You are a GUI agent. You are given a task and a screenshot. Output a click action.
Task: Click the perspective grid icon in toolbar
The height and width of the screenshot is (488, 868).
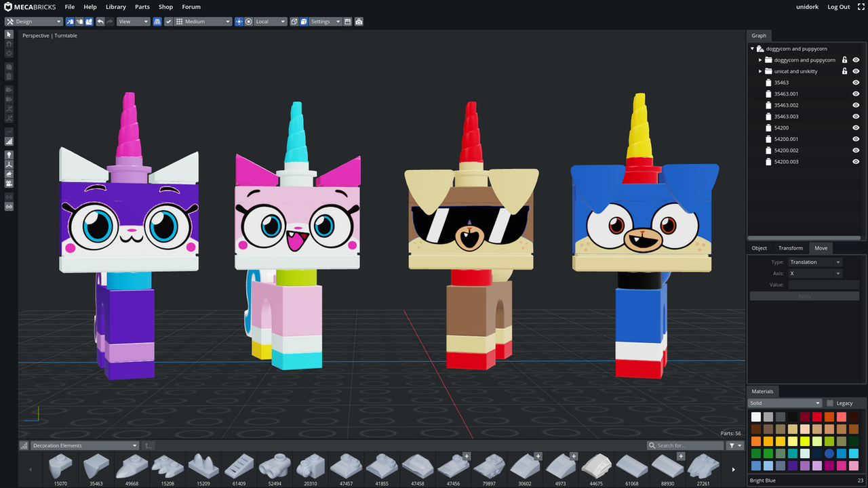click(x=157, y=22)
